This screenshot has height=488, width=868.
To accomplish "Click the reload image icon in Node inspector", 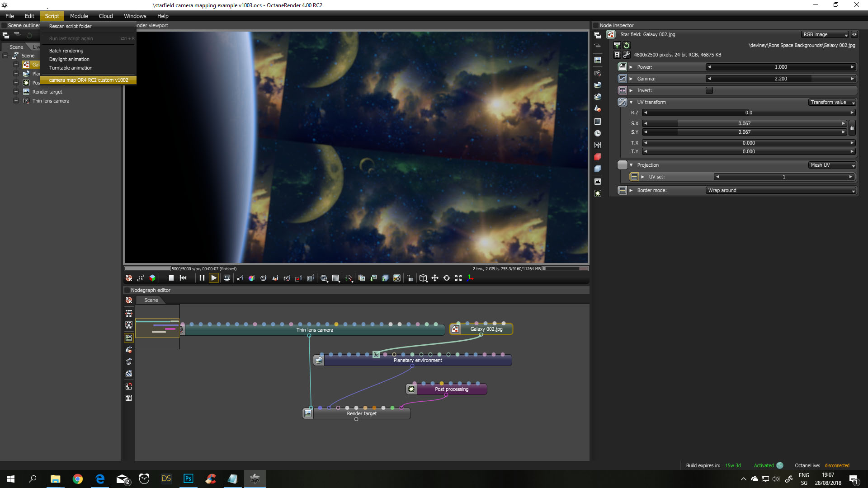I will click(627, 45).
